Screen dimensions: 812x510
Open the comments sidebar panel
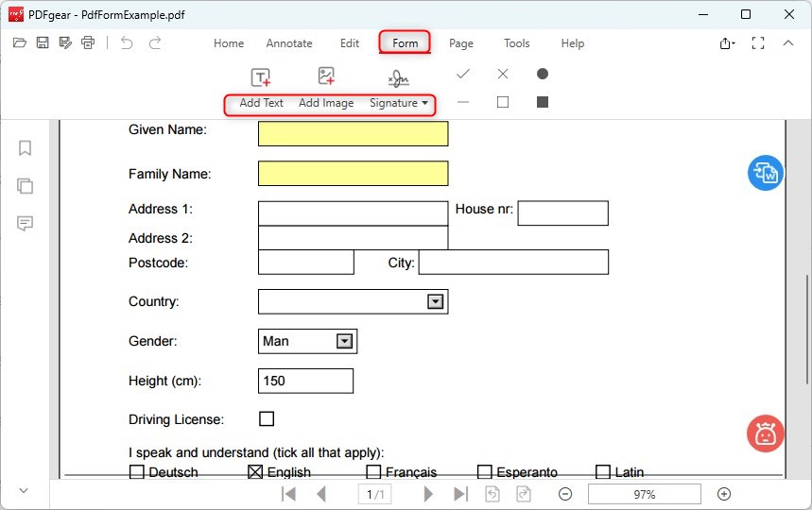tap(25, 224)
